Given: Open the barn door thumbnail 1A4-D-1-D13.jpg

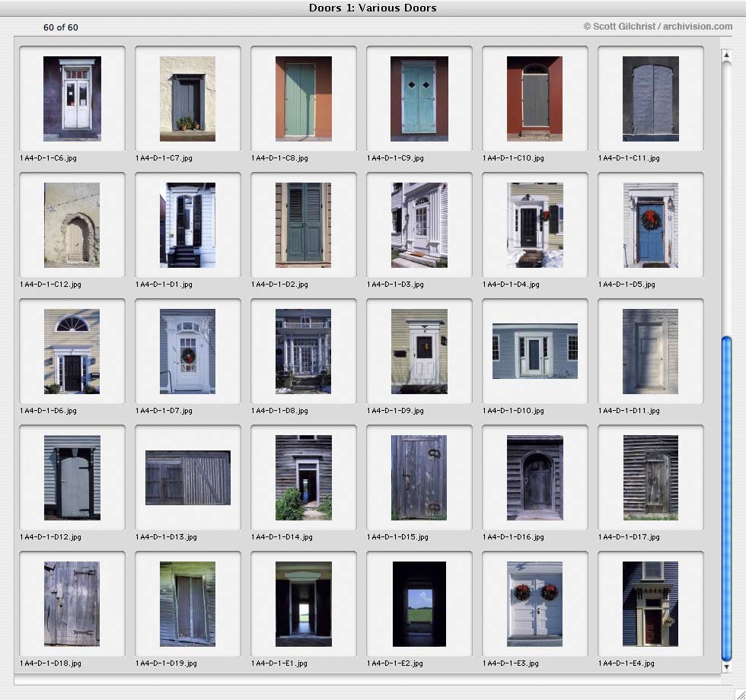Looking at the screenshot, I should click(188, 478).
